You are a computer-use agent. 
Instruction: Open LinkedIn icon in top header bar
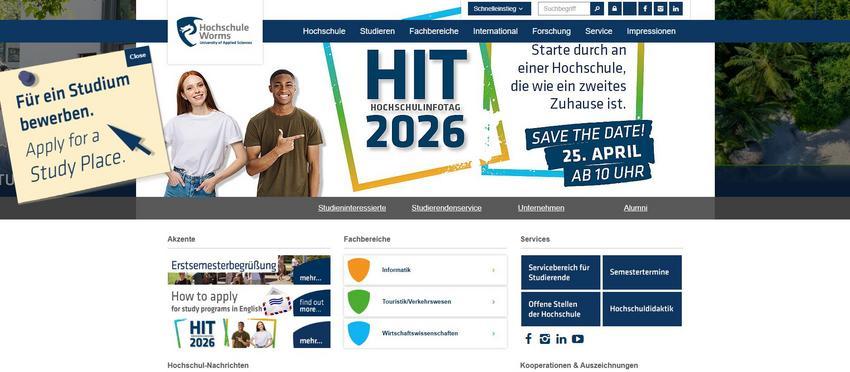(675, 9)
